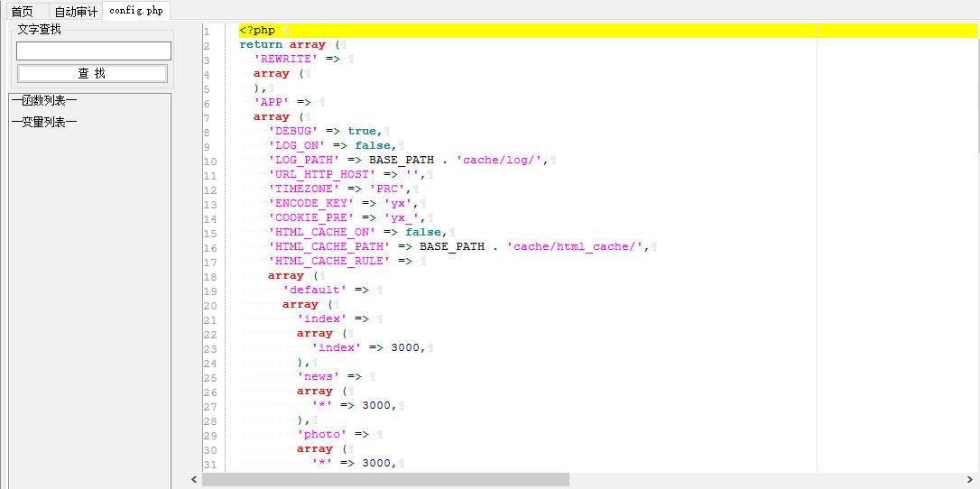Click line number 23 in the gutter
Image resolution: width=980 pixels, height=489 pixels.
point(209,349)
